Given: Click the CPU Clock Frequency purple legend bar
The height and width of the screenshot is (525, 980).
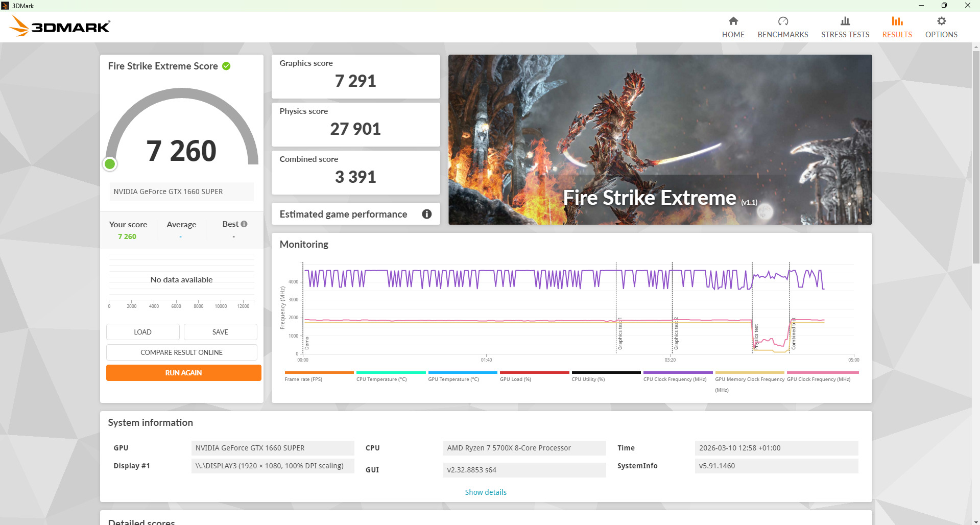Looking at the screenshot, I should pos(678,372).
